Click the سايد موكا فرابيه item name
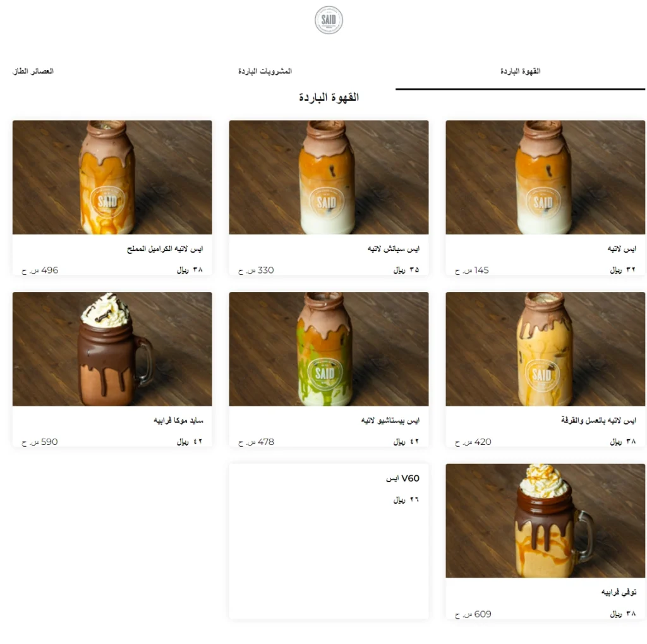This screenshot has height=644, width=647. [178, 421]
